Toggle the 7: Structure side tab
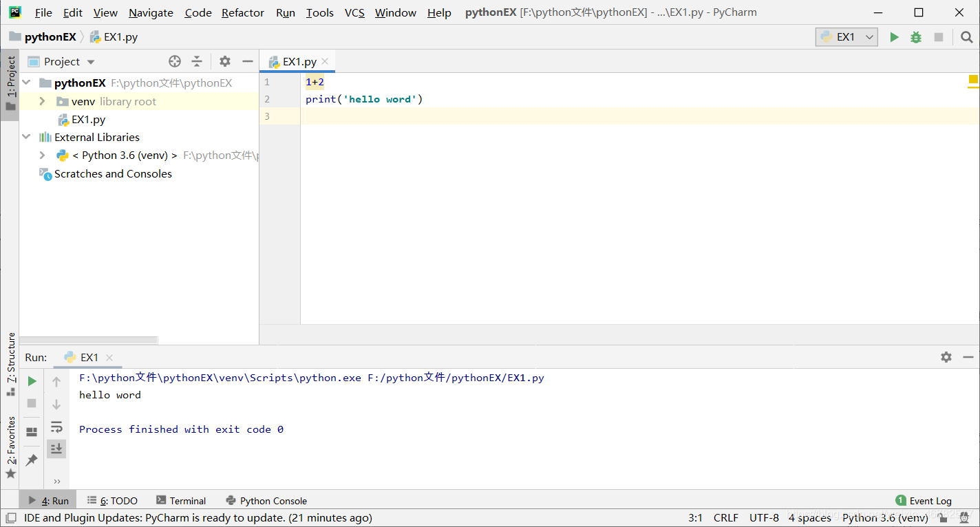This screenshot has width=980, height=527. tap(10, 365)
